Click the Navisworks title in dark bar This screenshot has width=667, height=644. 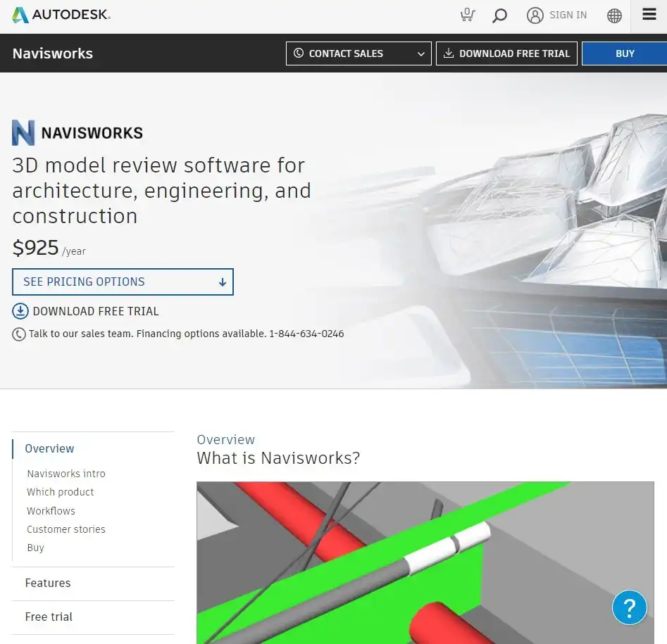click(x=52, y=53)
